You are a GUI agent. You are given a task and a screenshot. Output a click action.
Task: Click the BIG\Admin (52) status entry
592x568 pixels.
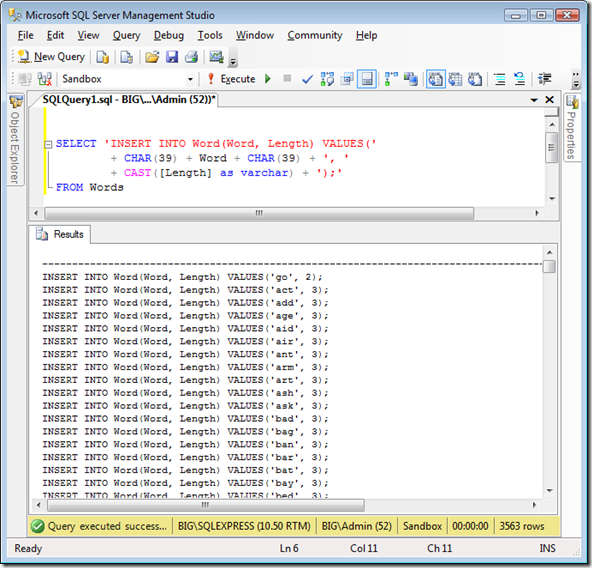click(357, 526)
